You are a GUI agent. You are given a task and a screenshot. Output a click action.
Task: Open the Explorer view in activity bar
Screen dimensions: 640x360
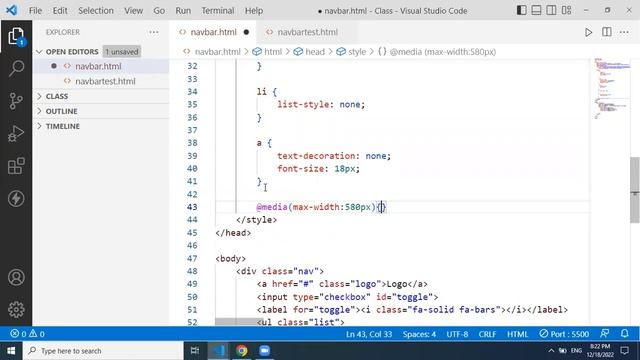coord(16,37)
